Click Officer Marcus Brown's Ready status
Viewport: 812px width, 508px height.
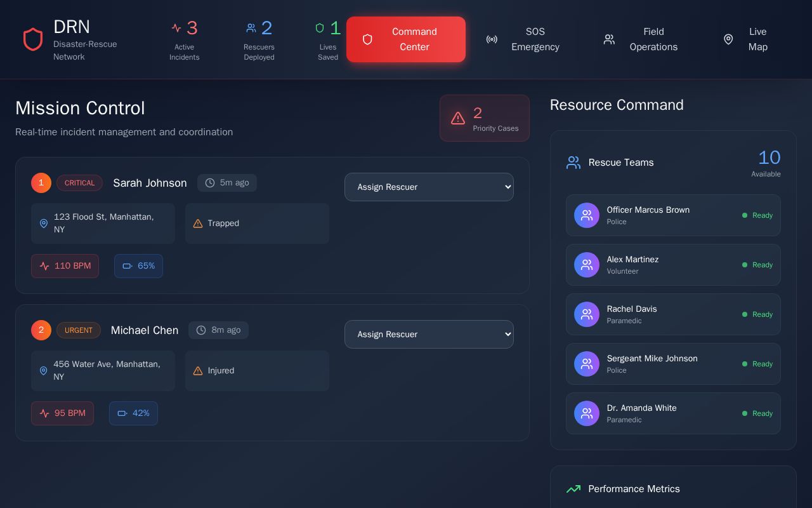tap(757, 215)
